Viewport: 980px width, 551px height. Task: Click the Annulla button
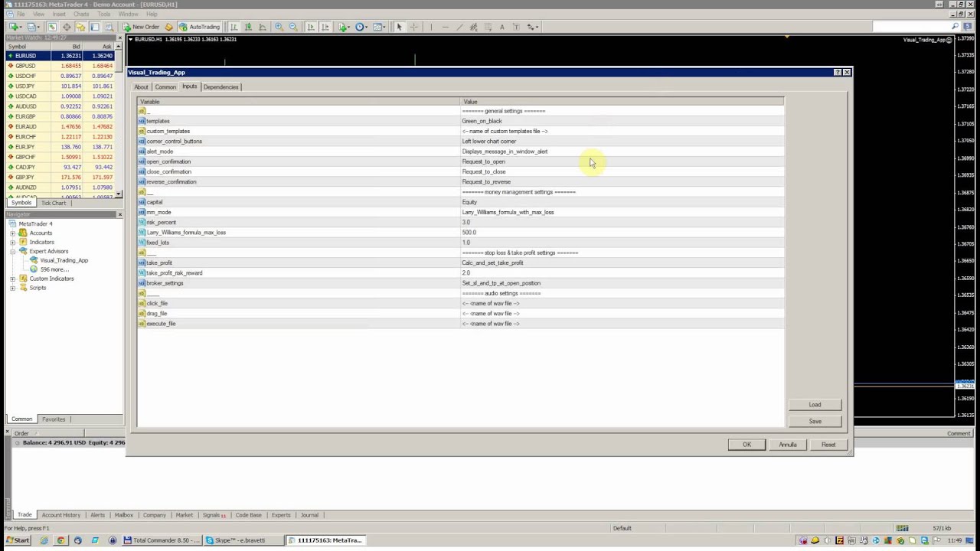coord(788,445)
